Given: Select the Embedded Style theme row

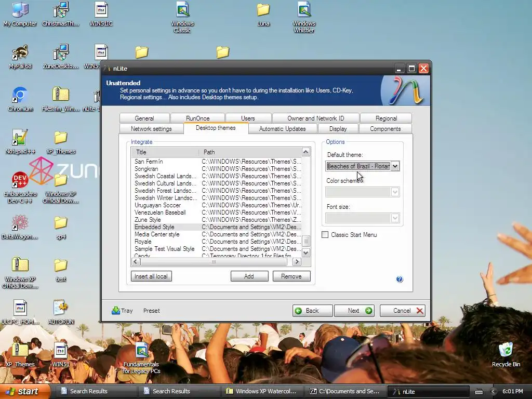Looking at the screenshot, I should pos(217,227).
